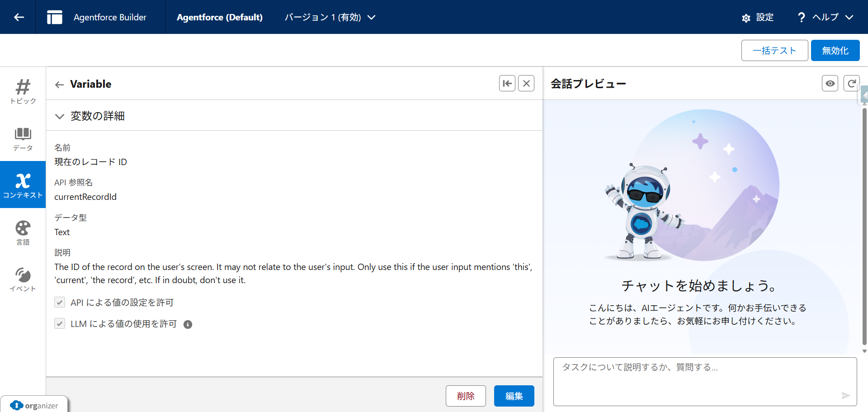
Task: Refresh the conversation preview
Action: pos(852,83)
